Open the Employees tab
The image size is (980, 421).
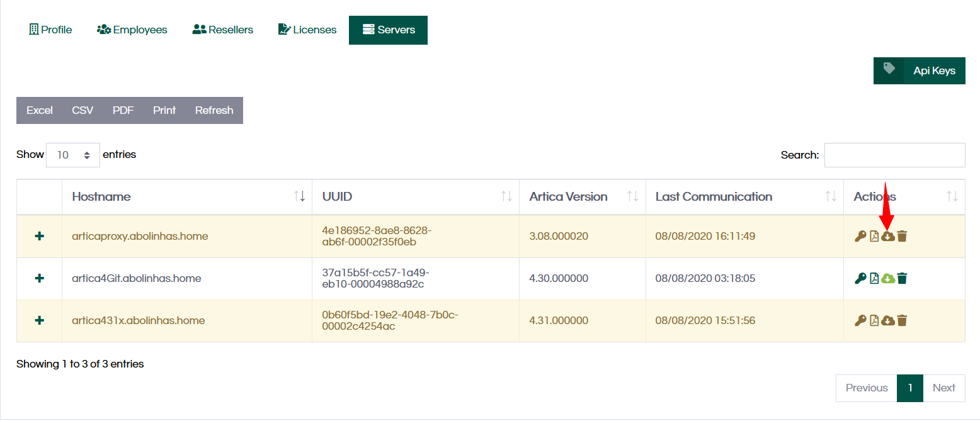(x=132, y=30)
